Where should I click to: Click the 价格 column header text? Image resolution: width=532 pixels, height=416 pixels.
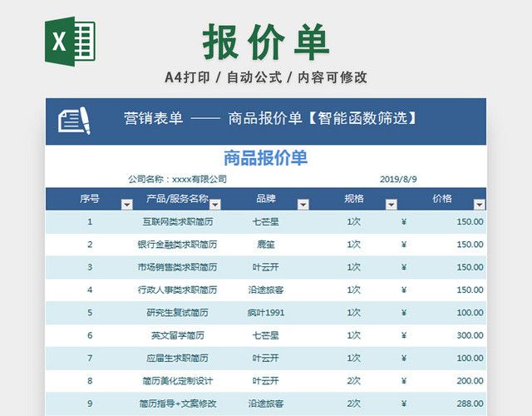[x=441, y=198]
